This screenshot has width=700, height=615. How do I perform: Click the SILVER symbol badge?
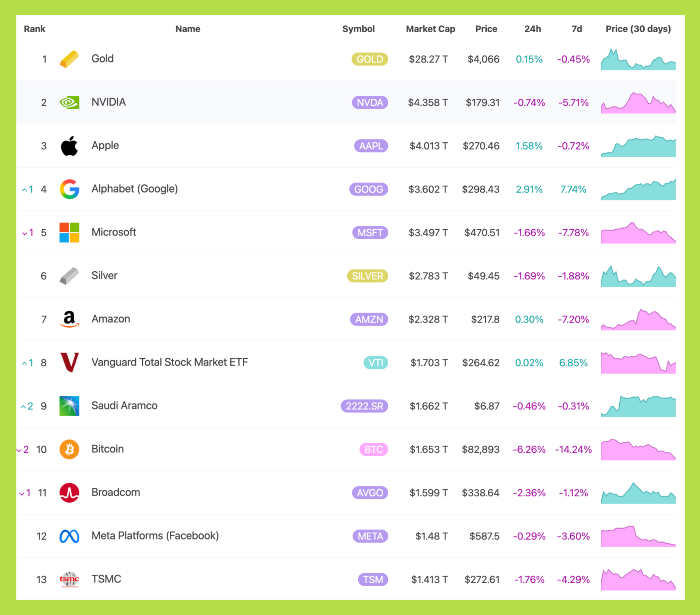(x=367, y=276)
